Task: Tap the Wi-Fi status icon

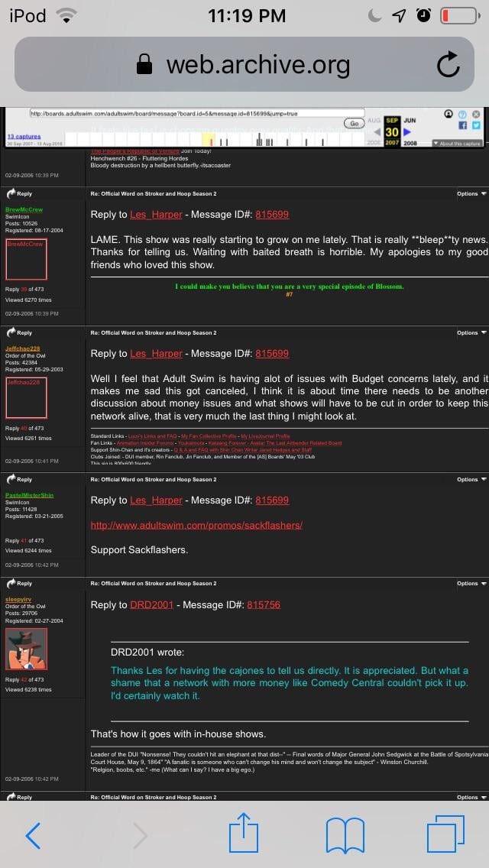Action: coord(67,17)
